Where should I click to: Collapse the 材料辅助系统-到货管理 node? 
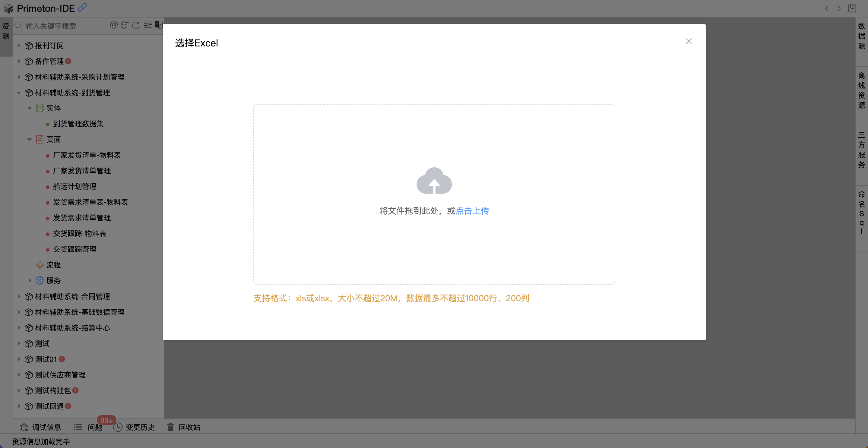pyautogui.click(x=19, y=93)
